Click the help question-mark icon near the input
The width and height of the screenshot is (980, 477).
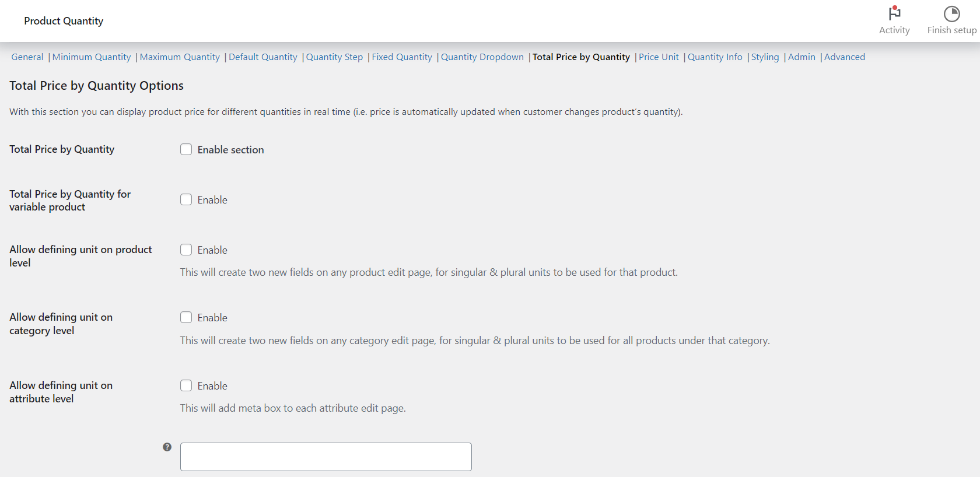coord(167,447)
